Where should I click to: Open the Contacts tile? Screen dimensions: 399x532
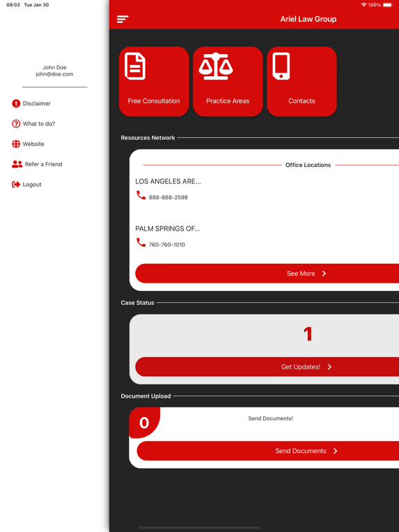[x=301, y=82]
